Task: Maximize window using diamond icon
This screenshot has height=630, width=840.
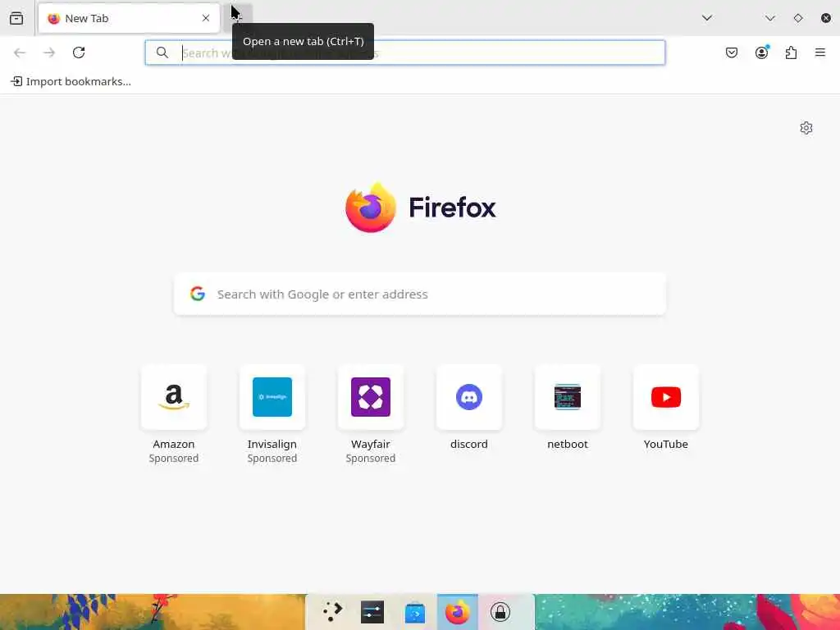Action: 798,18
